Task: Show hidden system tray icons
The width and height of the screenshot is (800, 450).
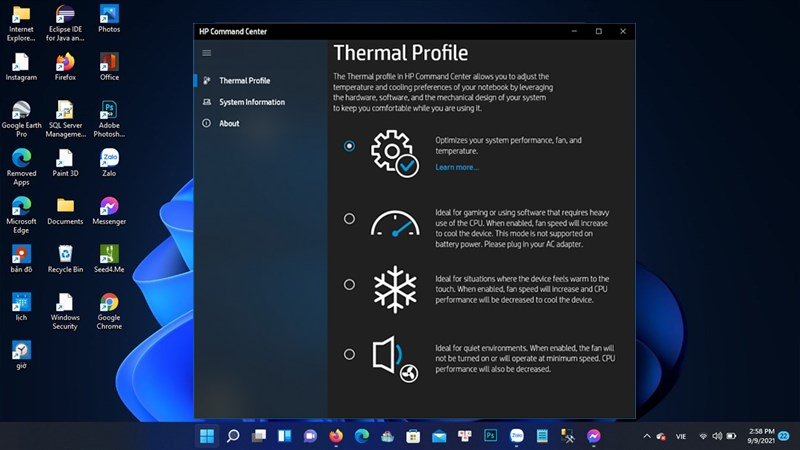Action: tap(647, 436)
